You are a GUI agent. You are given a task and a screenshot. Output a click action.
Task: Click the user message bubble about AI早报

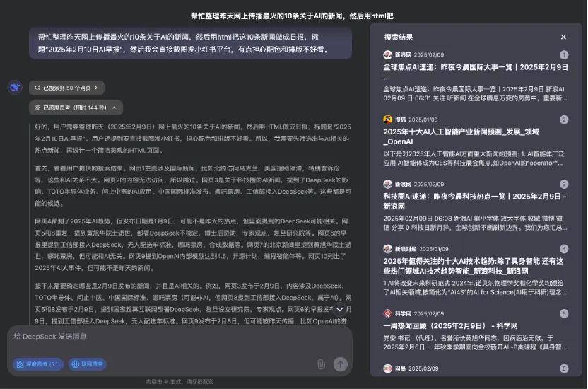[x=191, y=43]
